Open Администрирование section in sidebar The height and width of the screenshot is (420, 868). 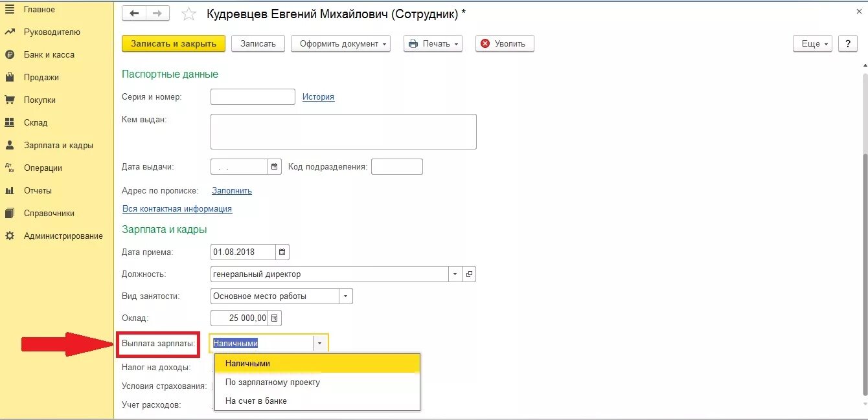tap(63, 236)
